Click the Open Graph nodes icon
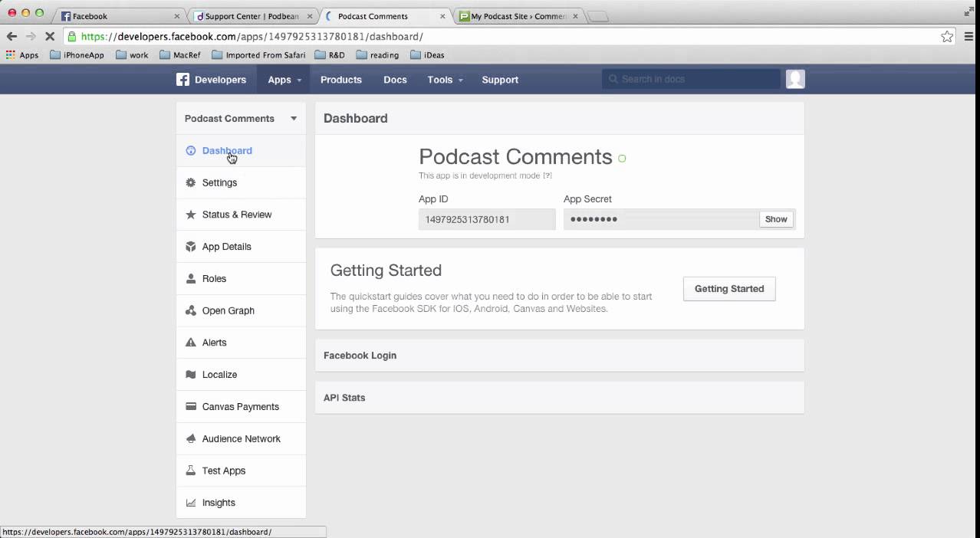Image resolution: width=980 pixels, height=538 pixels. (x=191, y=310)
